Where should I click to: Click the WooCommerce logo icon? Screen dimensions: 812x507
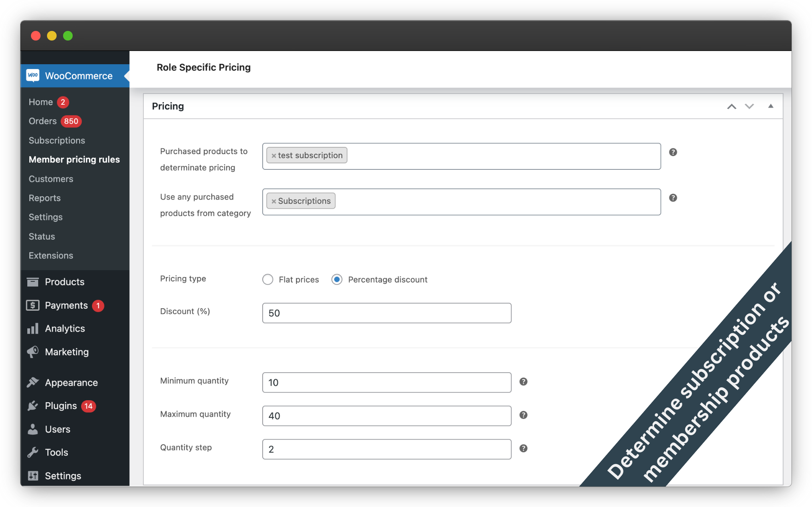coord(33,75)
